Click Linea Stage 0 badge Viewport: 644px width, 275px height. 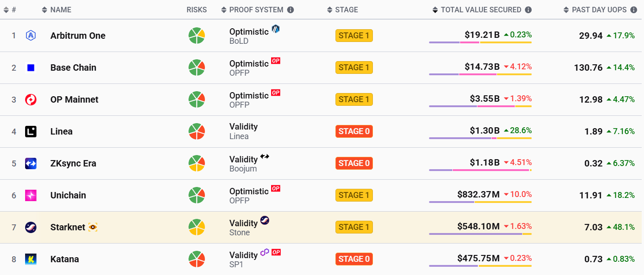(x=354, y=131)
